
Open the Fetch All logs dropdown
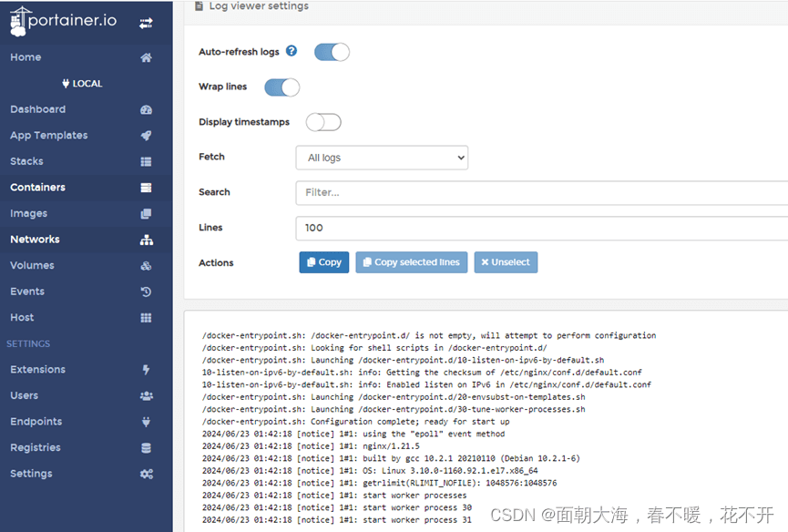tap(382, 158)
